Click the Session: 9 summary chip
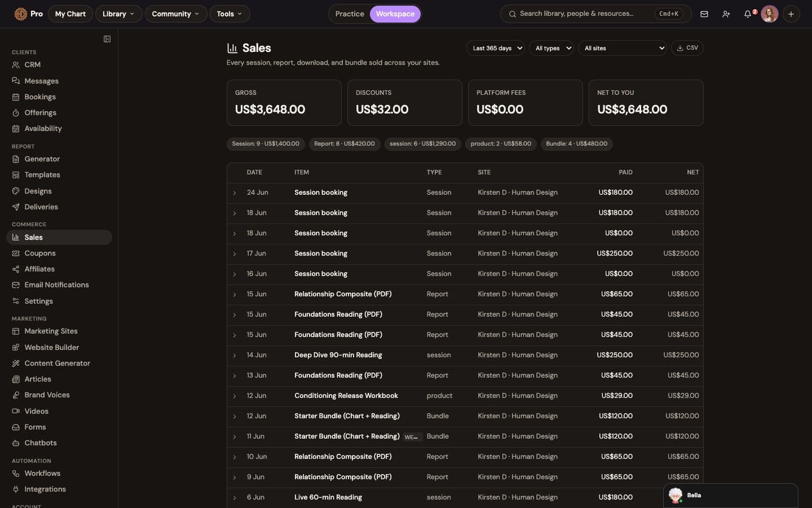The height and width of the screenshot is (508, 812). click(266, 144)
